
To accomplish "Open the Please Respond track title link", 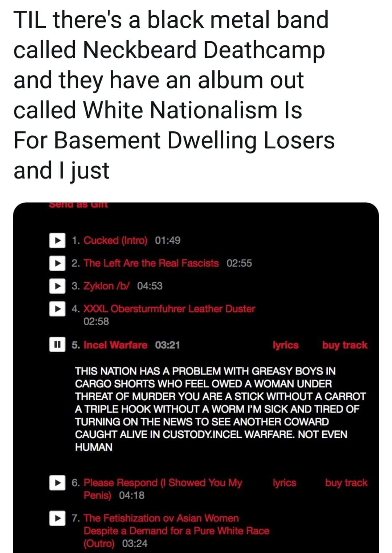I will click(x=163, y=483).
